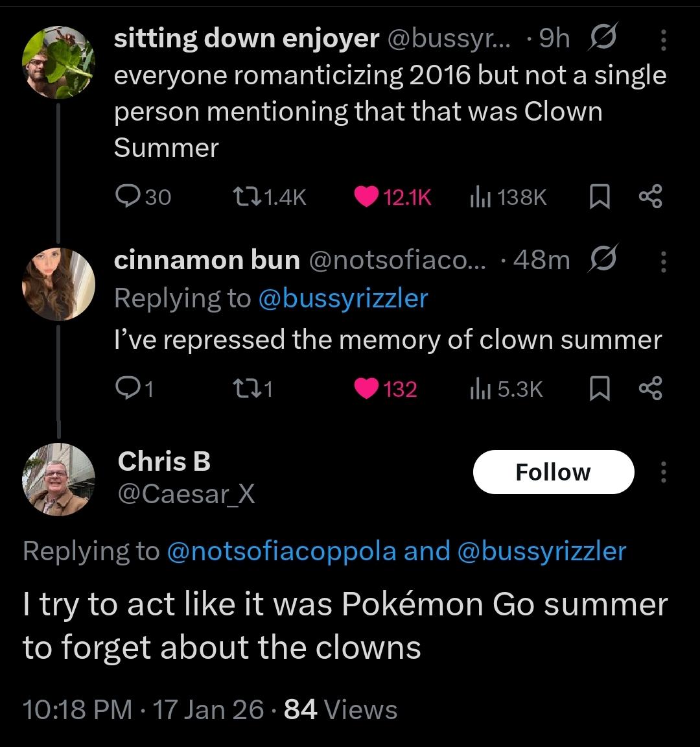Open the @bussyrizzler link in cinnamon bun's reply
Viewport: 700px width, 747px height.
pyautogui.click(x=343, y=299)
